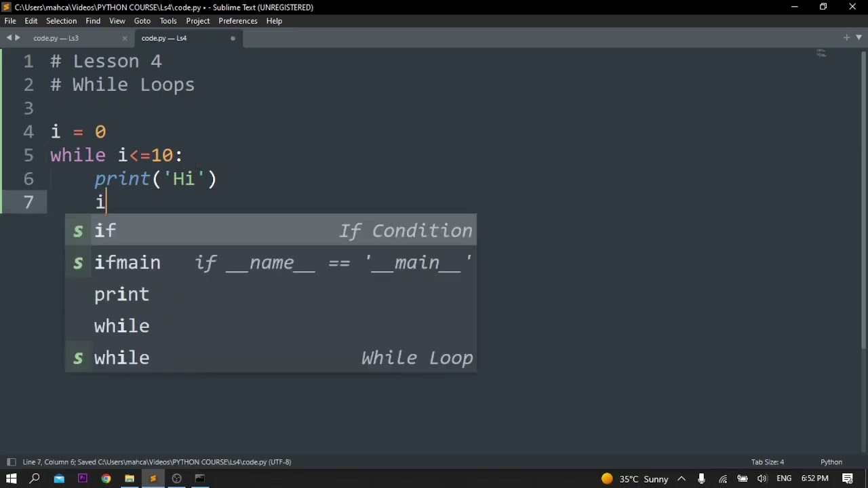Open Google Chrome from taskbar
The image size is (868, 488).
106,479
